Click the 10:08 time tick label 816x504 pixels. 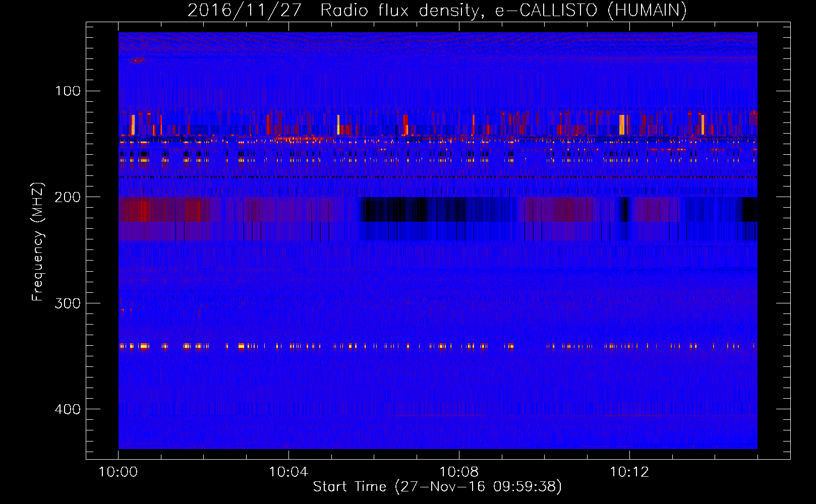459,472
